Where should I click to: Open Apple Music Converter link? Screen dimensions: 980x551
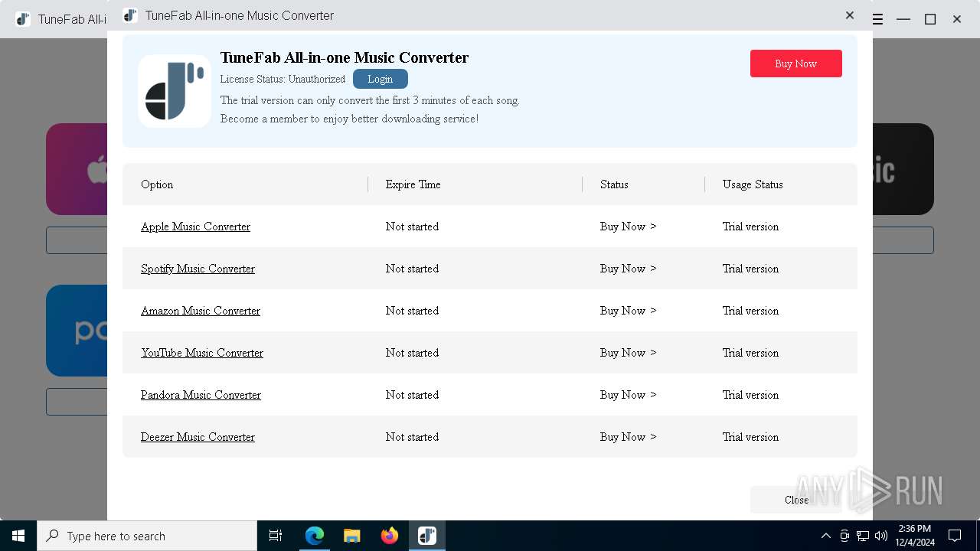pos(195,227)
